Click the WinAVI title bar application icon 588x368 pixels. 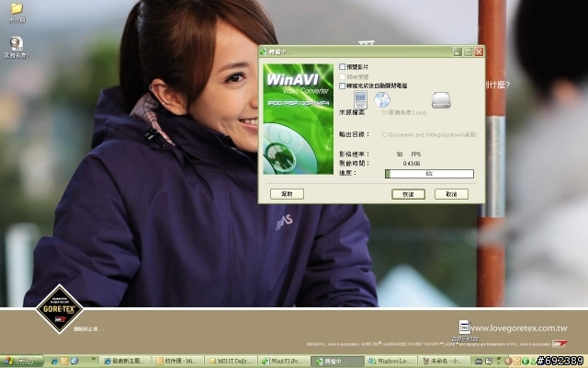(264, 52)
